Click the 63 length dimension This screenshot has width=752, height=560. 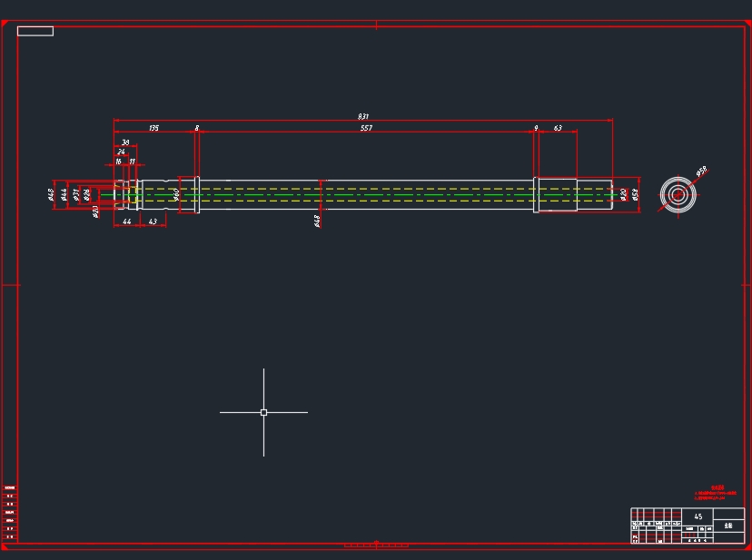pyautogui.click(x=558, y=128)
